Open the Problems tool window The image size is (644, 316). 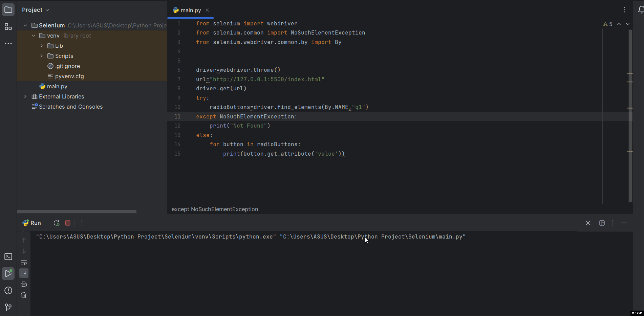[8, 291]
